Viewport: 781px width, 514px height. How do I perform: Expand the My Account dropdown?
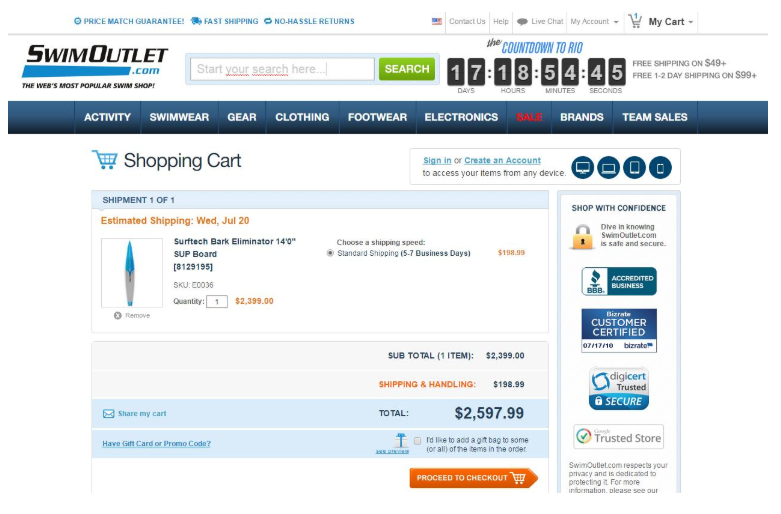(x=594, y=21)
